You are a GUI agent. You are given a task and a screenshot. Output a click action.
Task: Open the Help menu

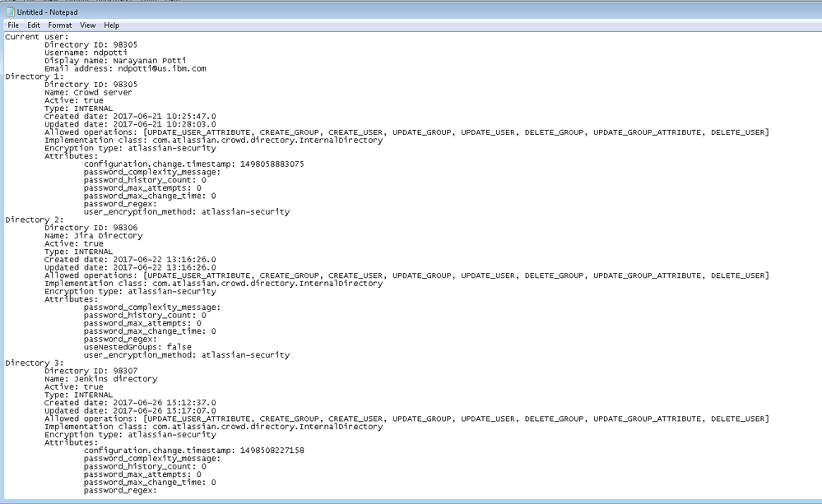pos(111,25)
